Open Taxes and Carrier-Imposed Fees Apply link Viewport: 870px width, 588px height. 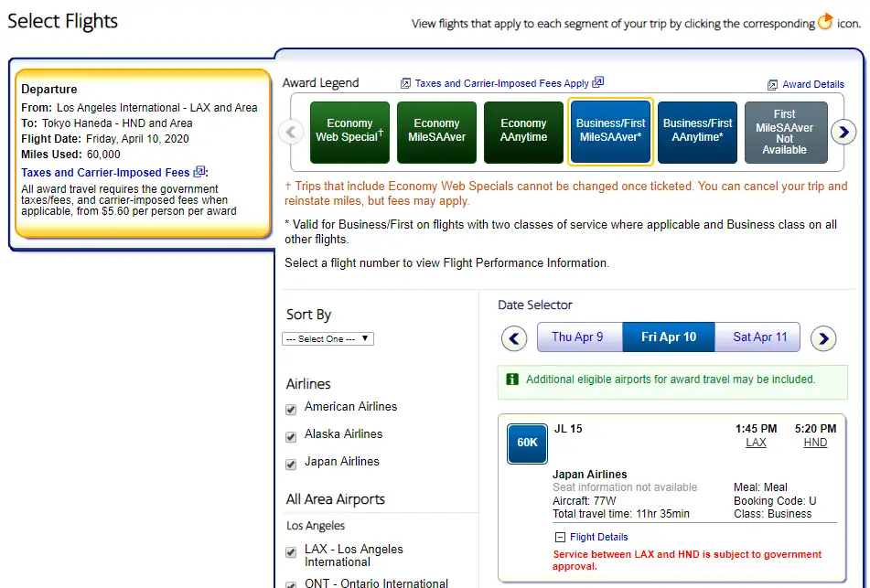pos(501,83)
